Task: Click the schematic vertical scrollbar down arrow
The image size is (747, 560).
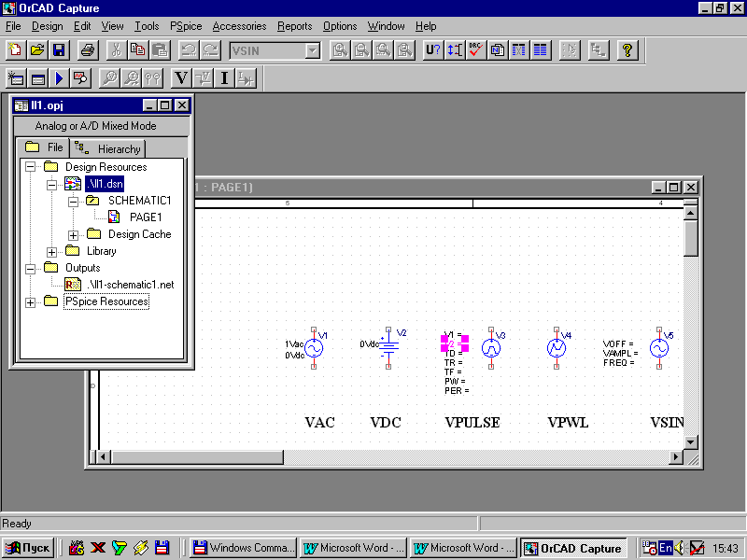Action: pos(691,441)
